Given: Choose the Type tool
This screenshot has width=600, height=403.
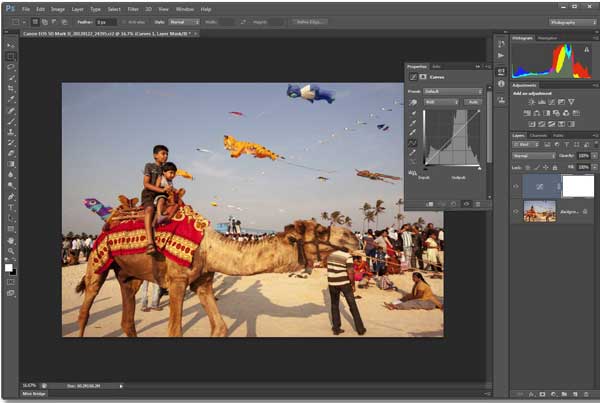Looking at the screenshot, I should [11, 207].
